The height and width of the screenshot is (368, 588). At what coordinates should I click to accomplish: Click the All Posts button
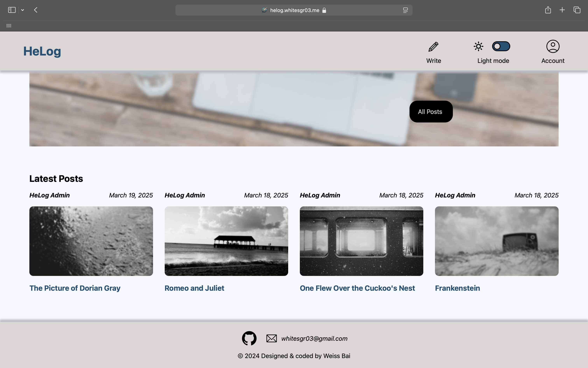431,111
